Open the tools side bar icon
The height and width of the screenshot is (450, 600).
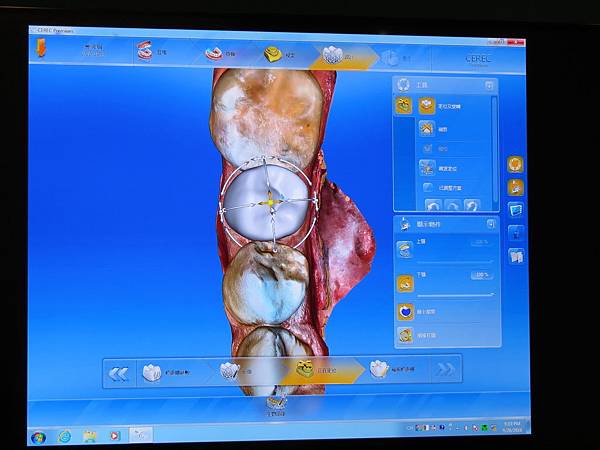[515, 187]
